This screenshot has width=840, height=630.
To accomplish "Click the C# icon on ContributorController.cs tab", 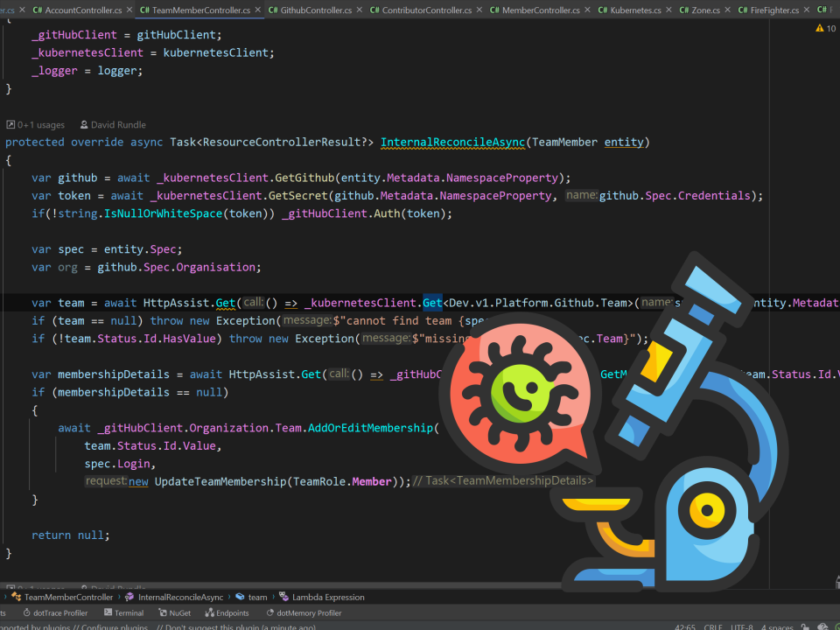I will click(x=374, y=10).
